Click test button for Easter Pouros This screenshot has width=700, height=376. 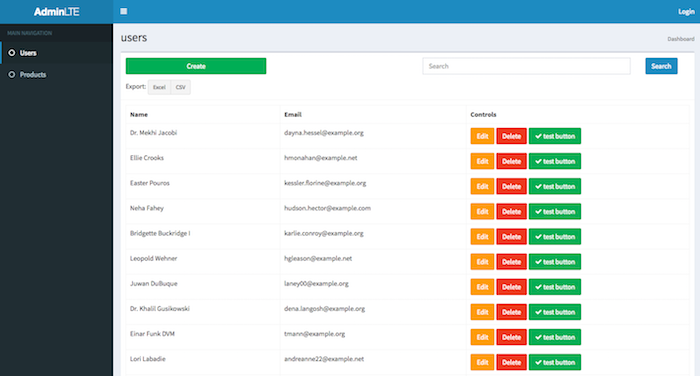tap(555, 186)
